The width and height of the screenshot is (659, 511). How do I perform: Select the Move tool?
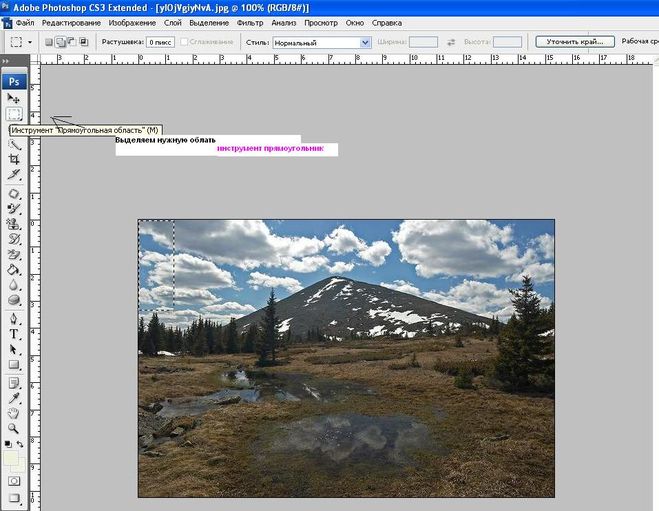pyautogui.click(x=13, y=98)
